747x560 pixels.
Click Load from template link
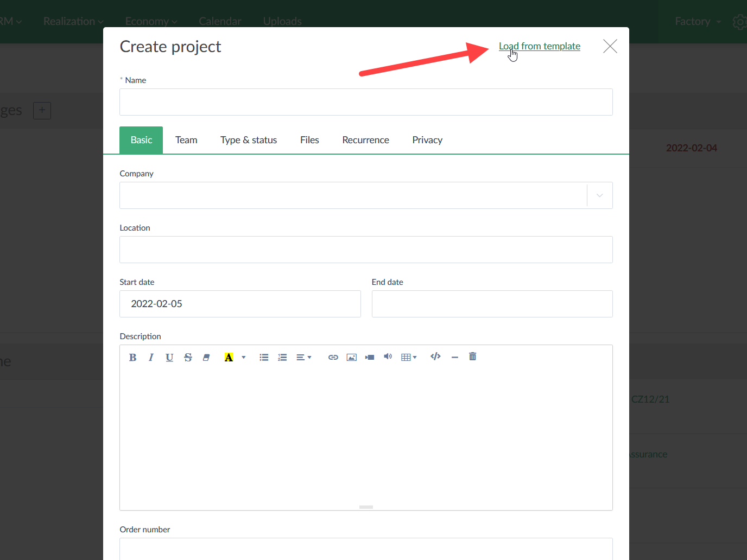[540, 46]
